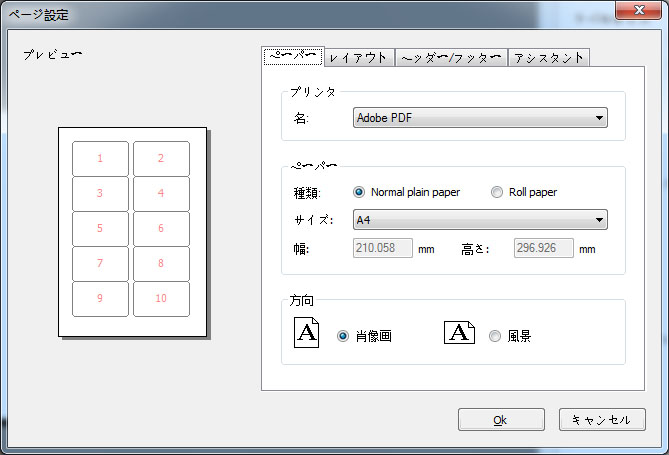
Task: Click label 2 in the preview
Action: coord(161,158)
